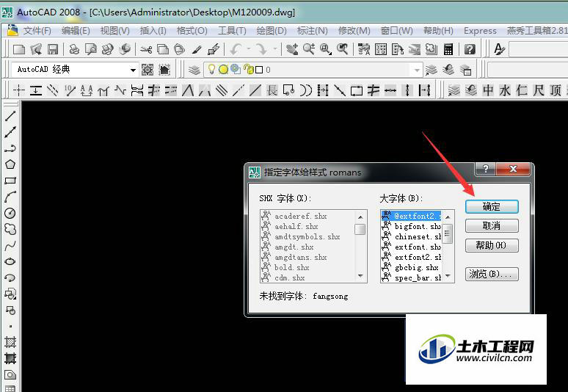Click the Cut scissors icon

[146, 49]
